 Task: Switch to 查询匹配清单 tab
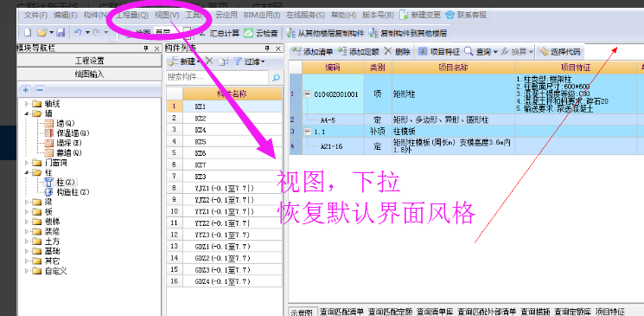coord(341,312)
